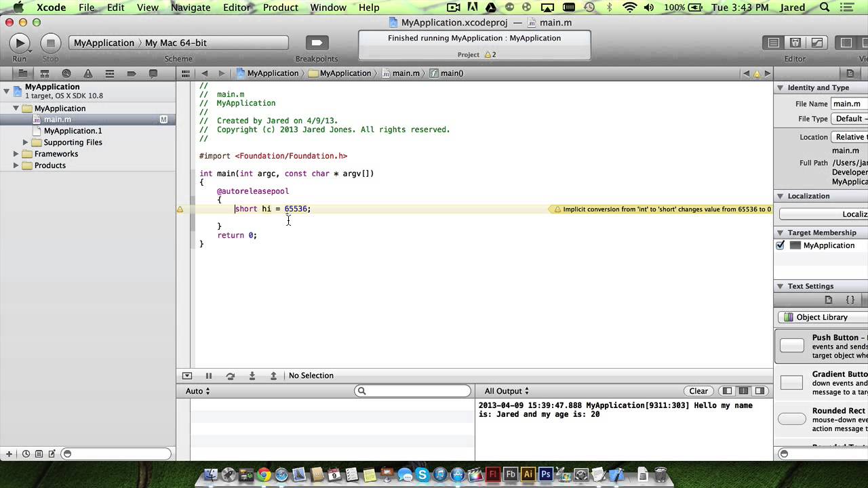Viewport: 868px width, 488px height.
Task: Click the Step Out debug icon
Action: [273, 375]
